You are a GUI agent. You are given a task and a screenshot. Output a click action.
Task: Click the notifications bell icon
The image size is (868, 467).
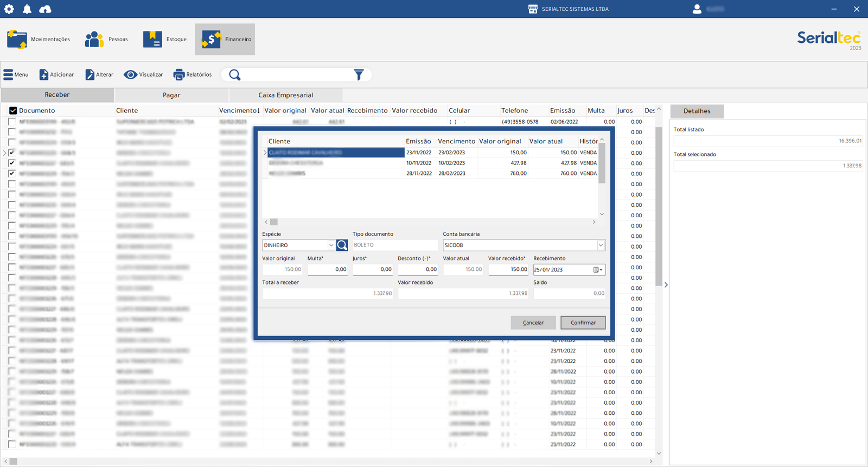pyautogui.click(x=27, y=9)
